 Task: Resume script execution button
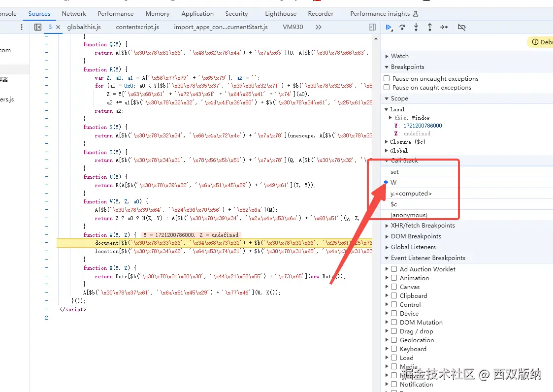[389, 27]
